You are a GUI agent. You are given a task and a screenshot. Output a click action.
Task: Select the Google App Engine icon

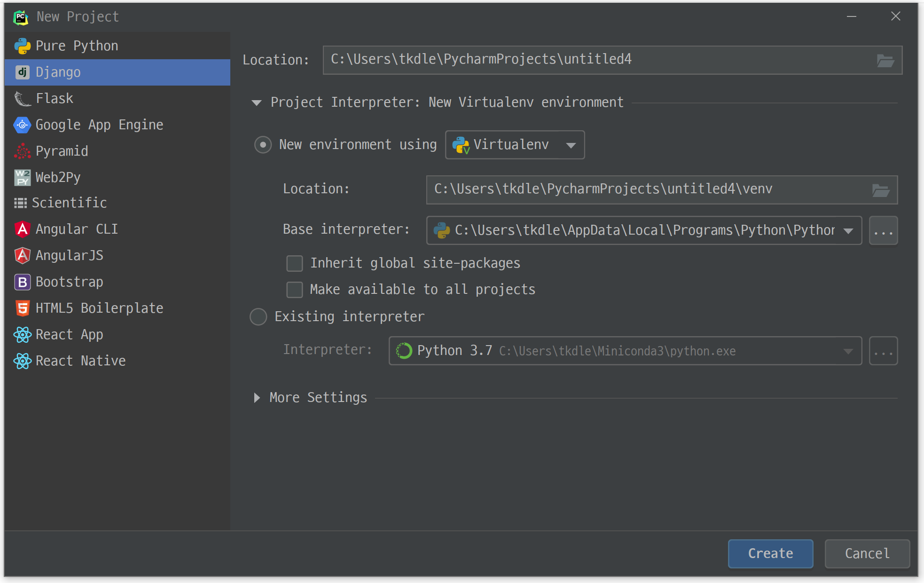pos(22,125)
